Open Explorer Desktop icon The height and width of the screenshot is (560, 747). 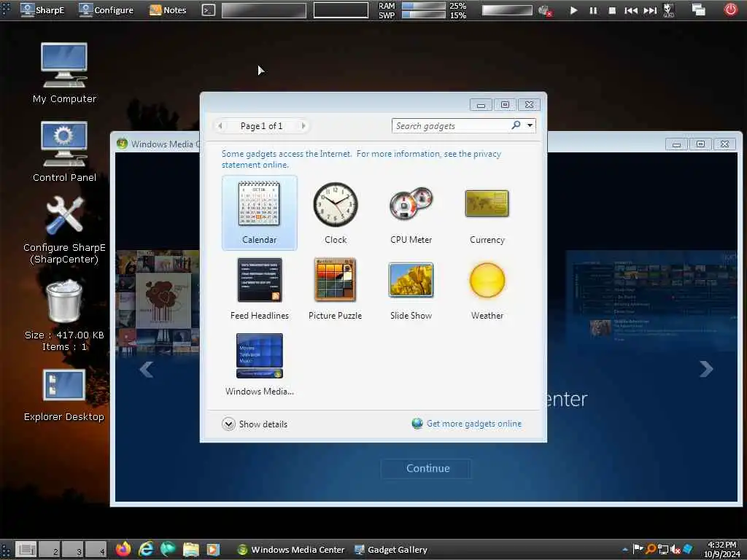(64, 395)
